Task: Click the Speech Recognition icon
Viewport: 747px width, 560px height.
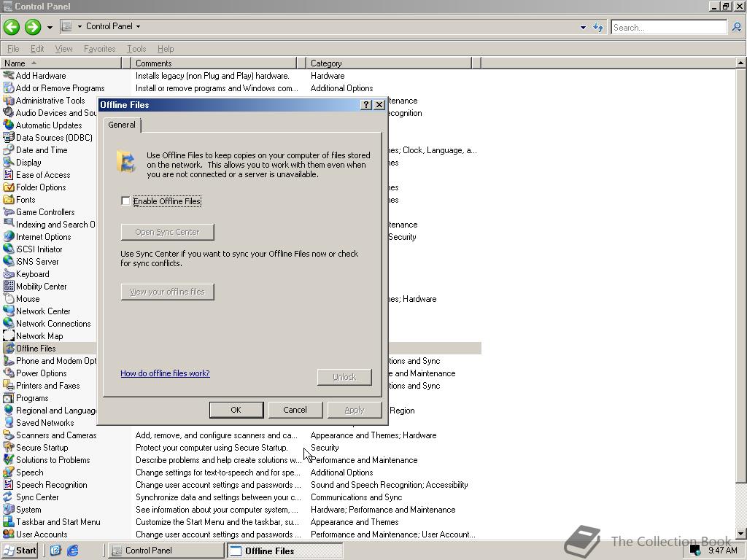Action: (9, 484)
